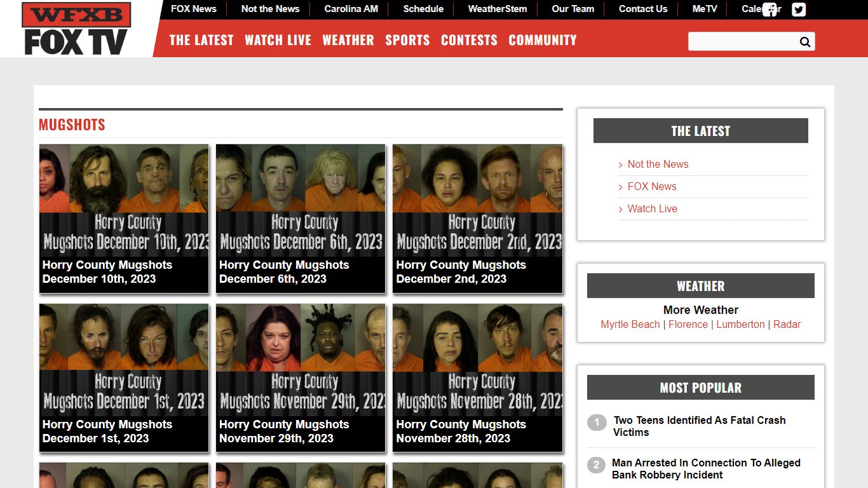Open December 1st, 2023 mugshots thumbnail
The height and width of the screenshot is (488, 868).
coord(124,359)
